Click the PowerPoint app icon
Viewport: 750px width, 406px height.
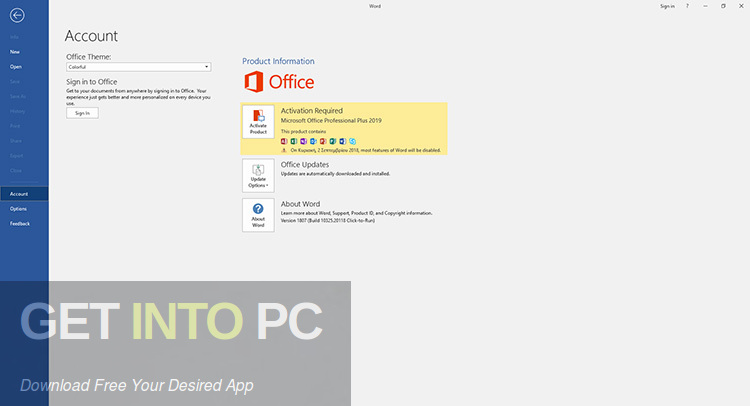(x=323, y=141)
